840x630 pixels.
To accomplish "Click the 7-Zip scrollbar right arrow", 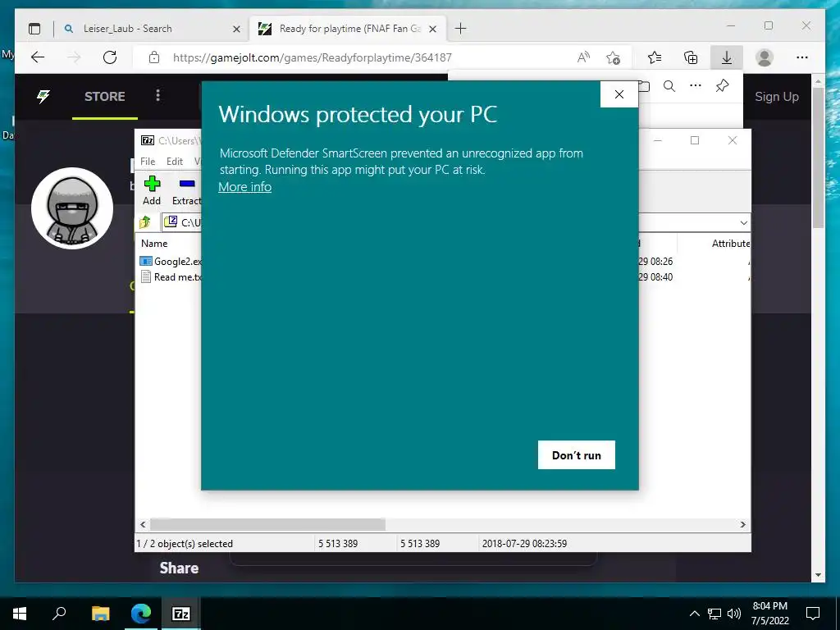I will click(743, 524).
